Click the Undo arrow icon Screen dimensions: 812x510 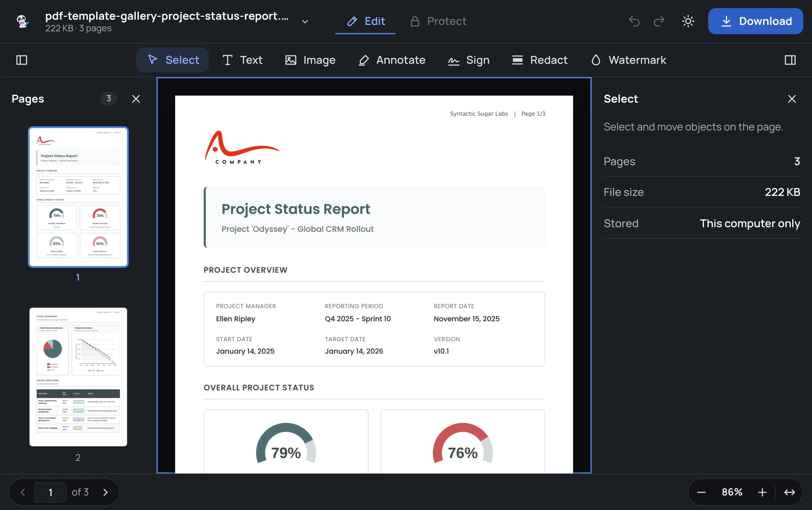[x=634, y=21]
